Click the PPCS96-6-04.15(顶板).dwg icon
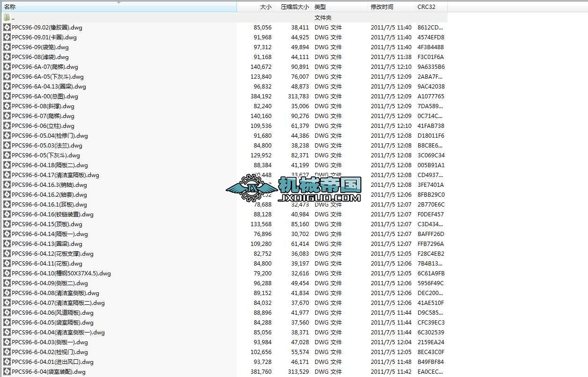588x377 pixels. click(x=7, y=224)
